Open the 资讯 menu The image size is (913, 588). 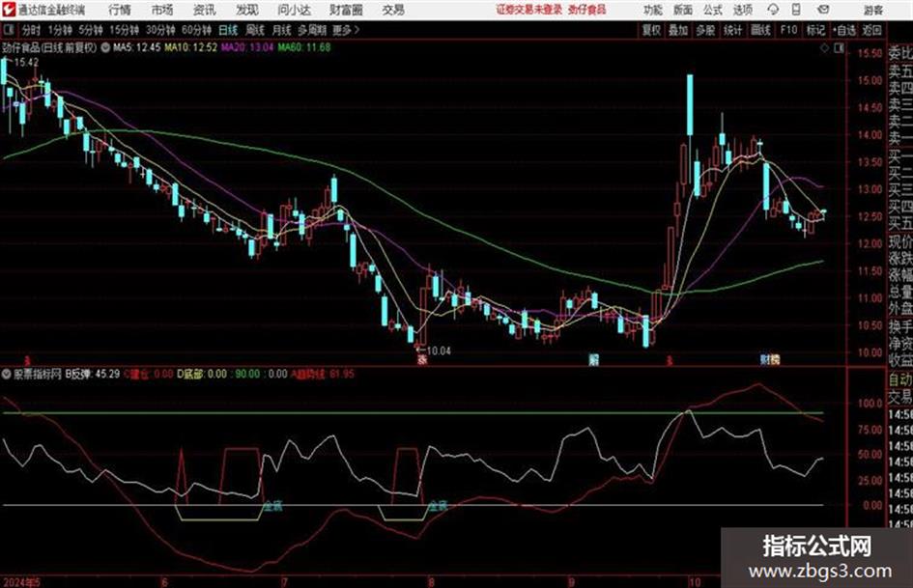click(x=205, y=10)
